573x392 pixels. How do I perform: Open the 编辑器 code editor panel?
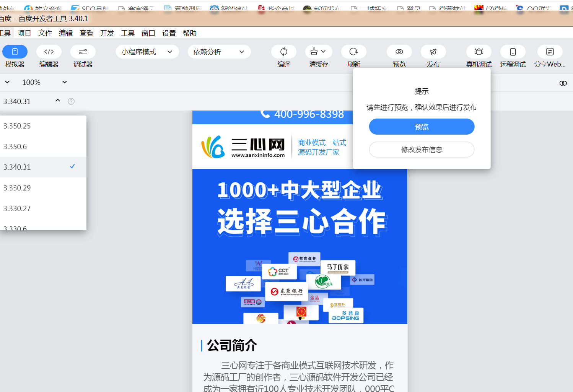(49, 52)
